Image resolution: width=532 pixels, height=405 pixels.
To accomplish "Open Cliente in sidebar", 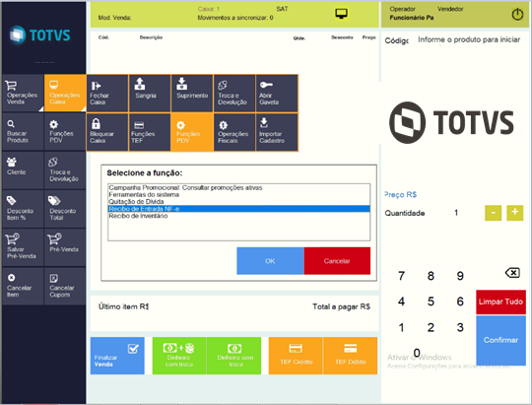I will 23,170.
